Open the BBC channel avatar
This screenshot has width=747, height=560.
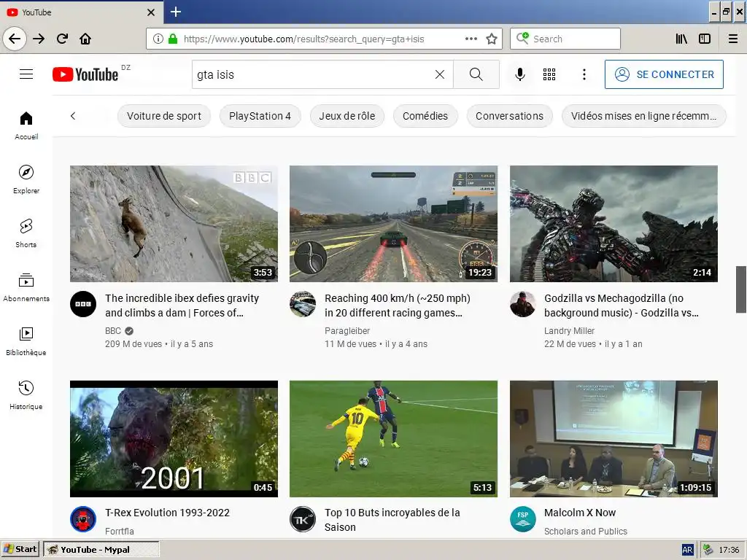tap(83, 304)
